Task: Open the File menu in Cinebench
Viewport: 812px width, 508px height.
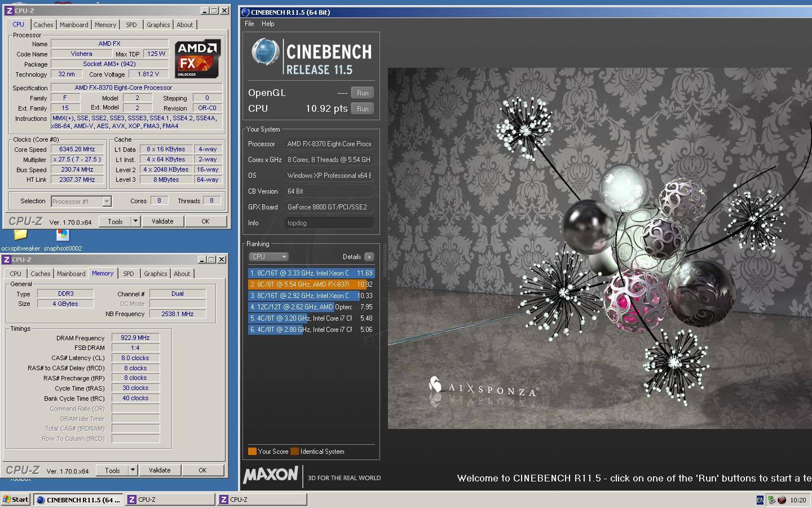Action: [x=249, y=24]
